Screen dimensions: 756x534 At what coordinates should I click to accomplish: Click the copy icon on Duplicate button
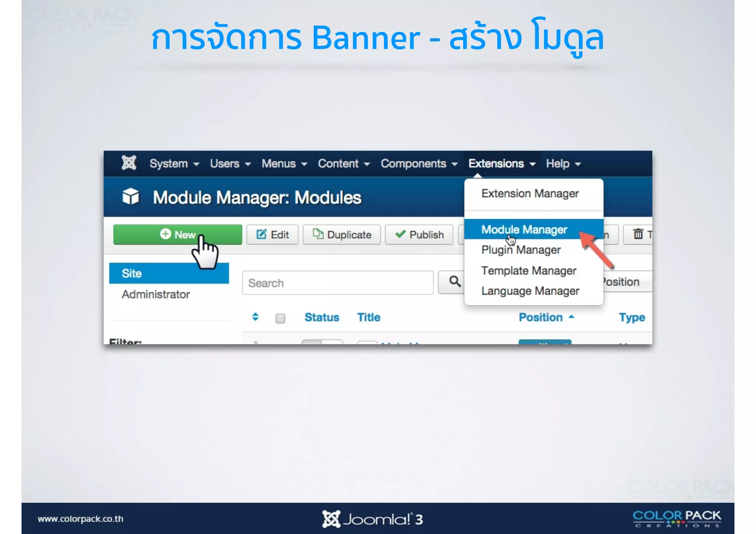[318, 234]
